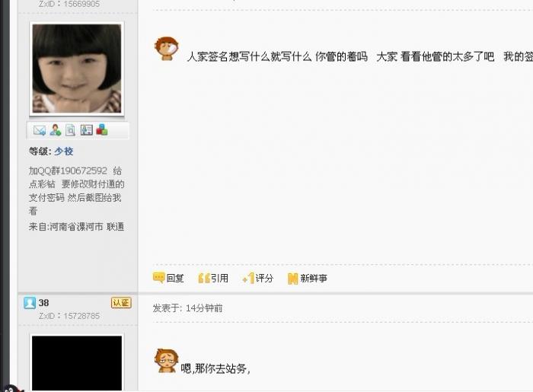The image size is (533, 392).
Task: Click 引用 to quote this post
Action: point(213,278)
